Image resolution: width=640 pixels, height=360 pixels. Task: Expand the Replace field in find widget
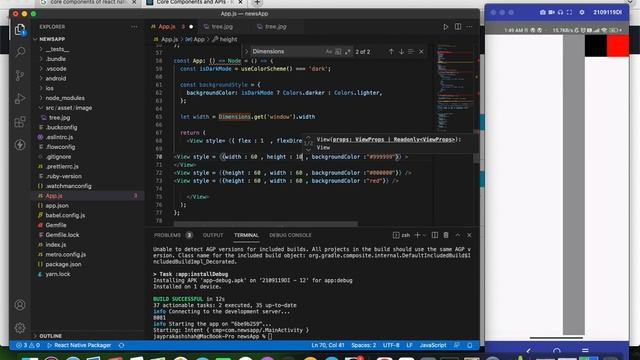click(246, 51)
